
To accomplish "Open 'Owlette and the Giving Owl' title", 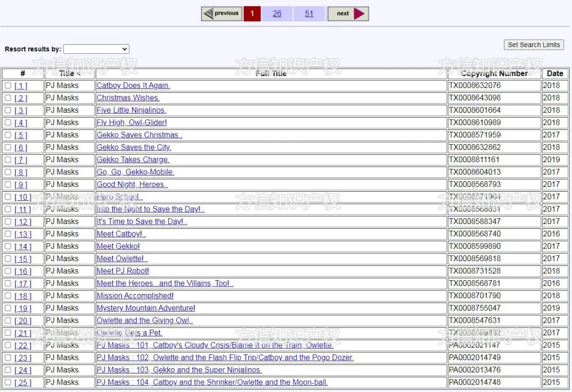I will (145, 320).
